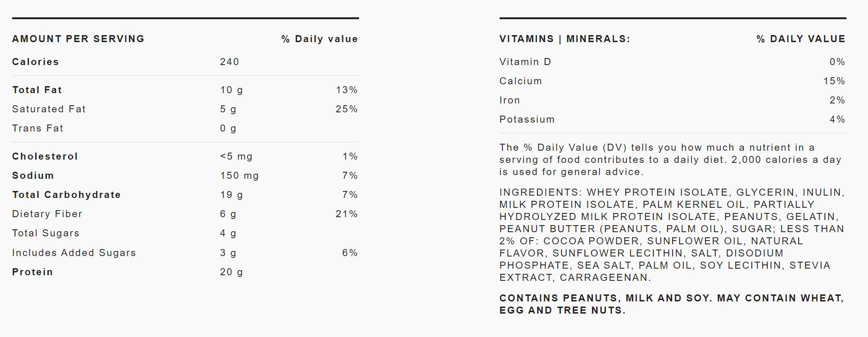The image size is (868, 337).
Task: Click the Trans Fat label
Action: pos(37,128)
